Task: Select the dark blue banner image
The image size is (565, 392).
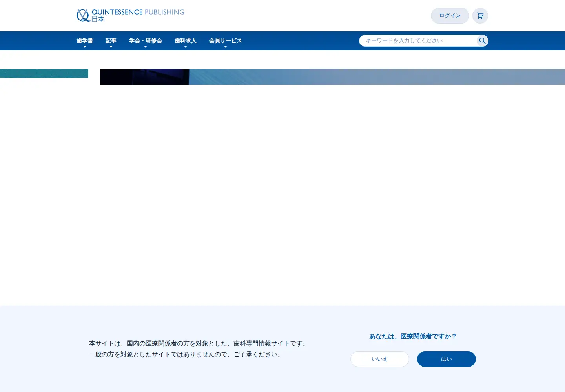Action: tap(332, 77)
